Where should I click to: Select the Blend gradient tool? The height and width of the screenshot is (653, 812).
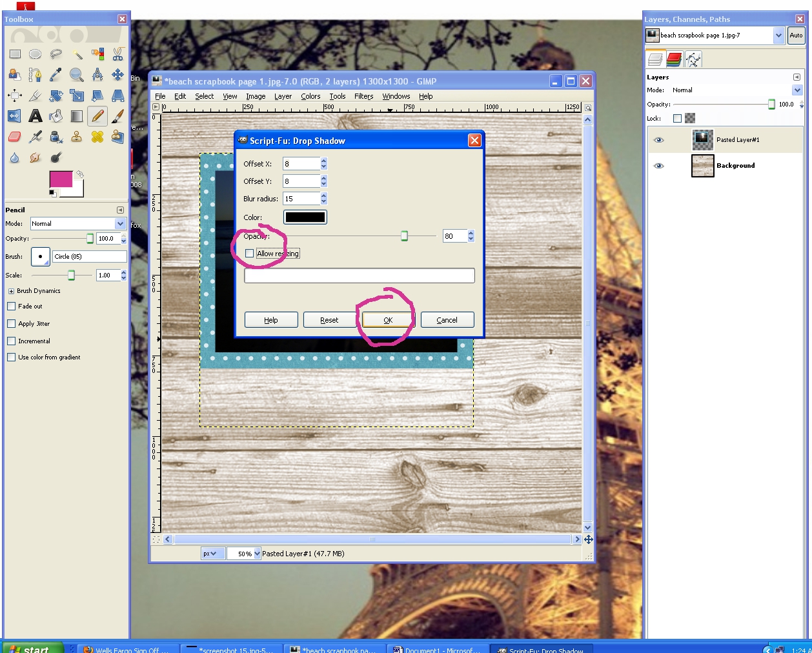click(77, 116)
